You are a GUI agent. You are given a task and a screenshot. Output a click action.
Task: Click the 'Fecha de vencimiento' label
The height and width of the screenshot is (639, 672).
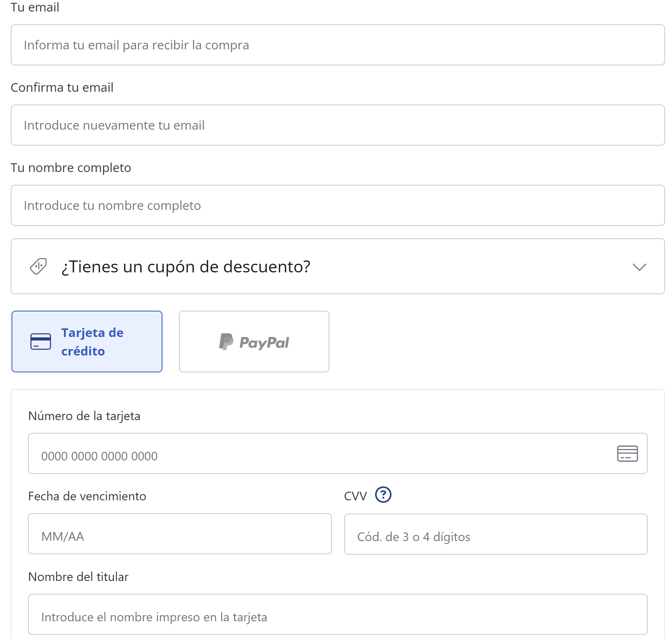87,496
